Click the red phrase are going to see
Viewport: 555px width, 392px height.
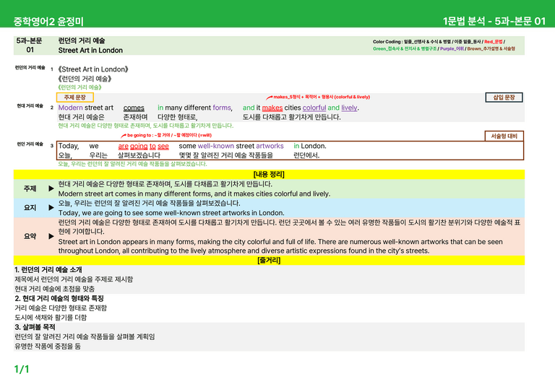pos(143,146)
